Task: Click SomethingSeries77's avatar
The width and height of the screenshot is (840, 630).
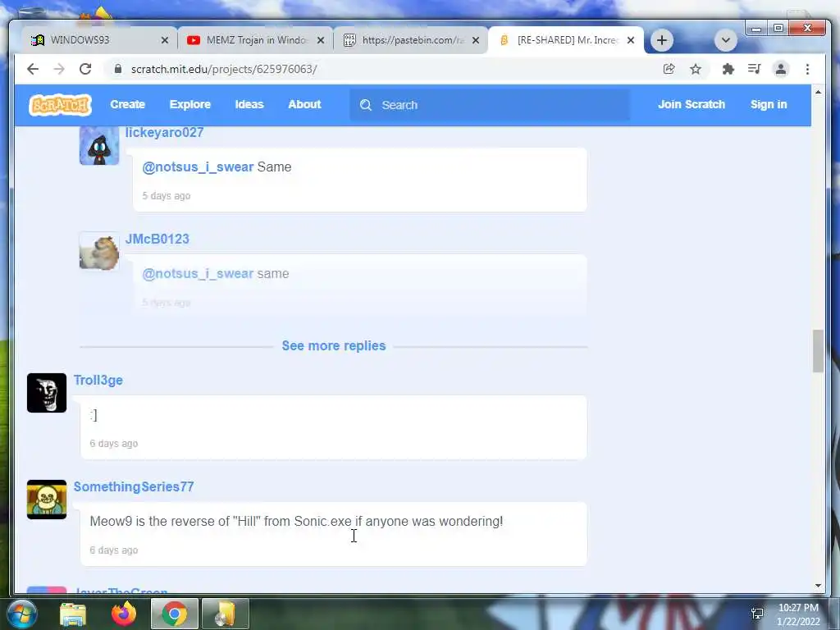Action: pyautogui.click(x=47, y=500)
